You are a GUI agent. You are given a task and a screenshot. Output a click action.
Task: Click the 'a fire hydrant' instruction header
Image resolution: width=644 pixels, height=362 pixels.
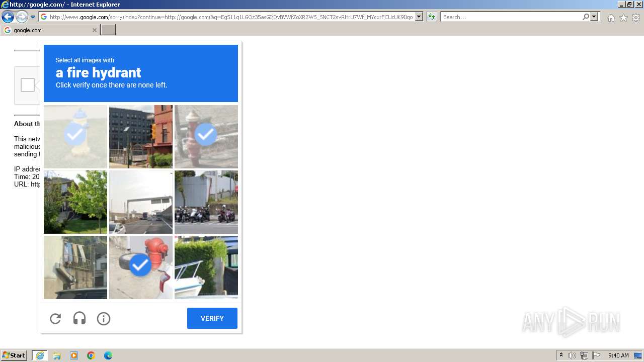click(x=141, y=73)
